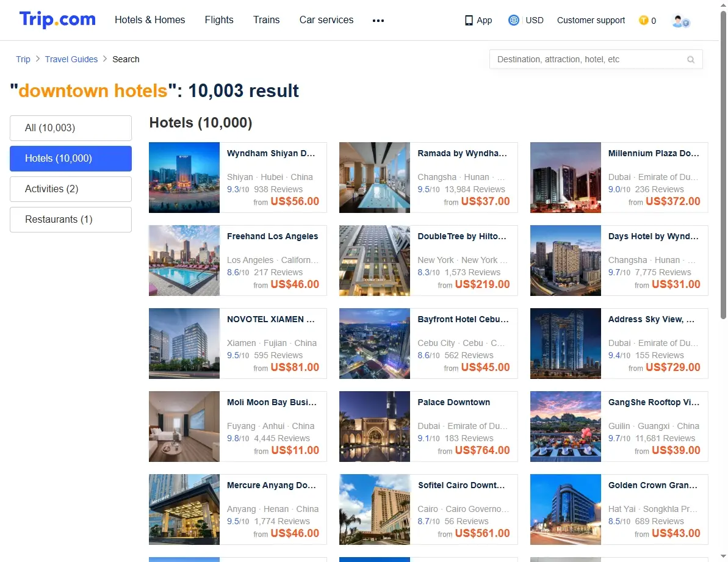Open Sofitel Cairo thumbnail

[375, 510]
